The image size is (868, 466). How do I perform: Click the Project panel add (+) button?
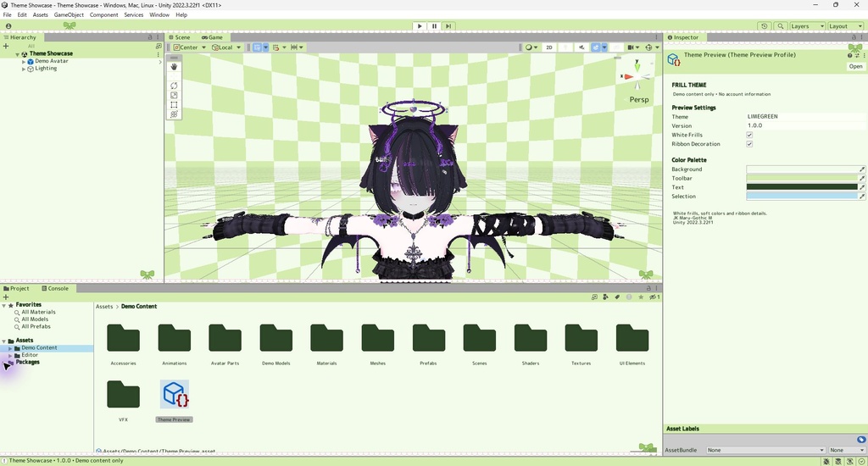point(6,297)
